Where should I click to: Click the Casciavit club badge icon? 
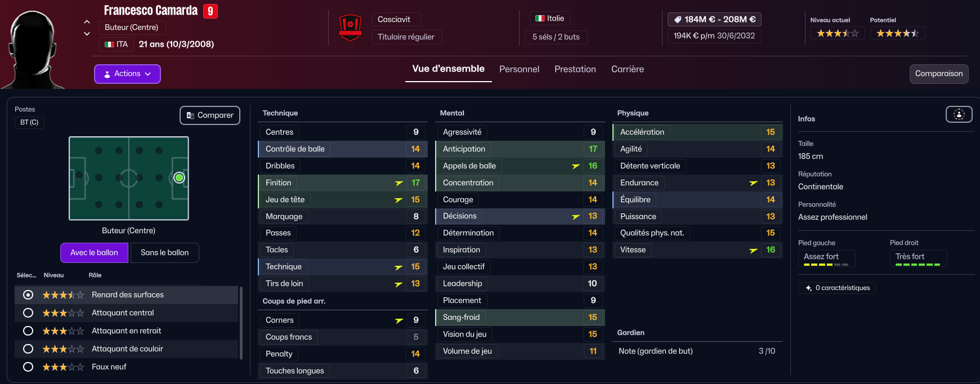coord(350,28)
